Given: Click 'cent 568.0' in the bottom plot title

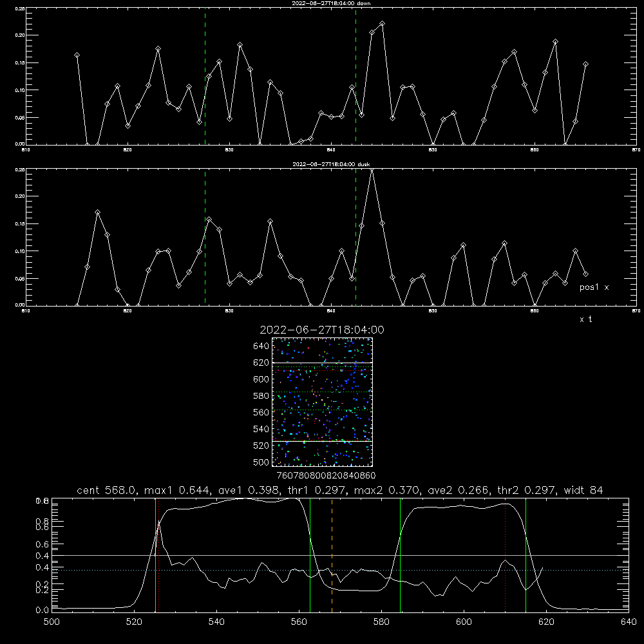Looking at the screenshot, I should [106, 490].
